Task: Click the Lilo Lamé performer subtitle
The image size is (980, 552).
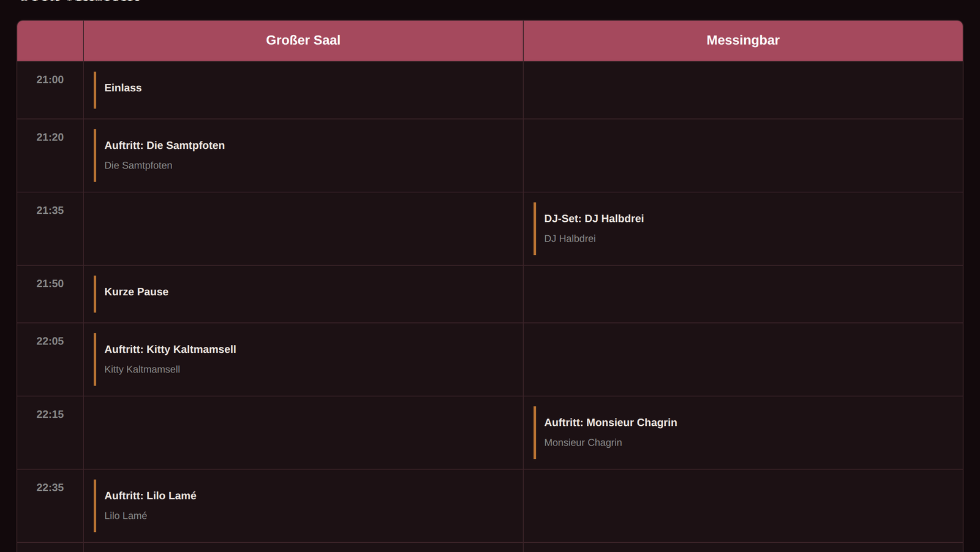Action: [126, 516]
